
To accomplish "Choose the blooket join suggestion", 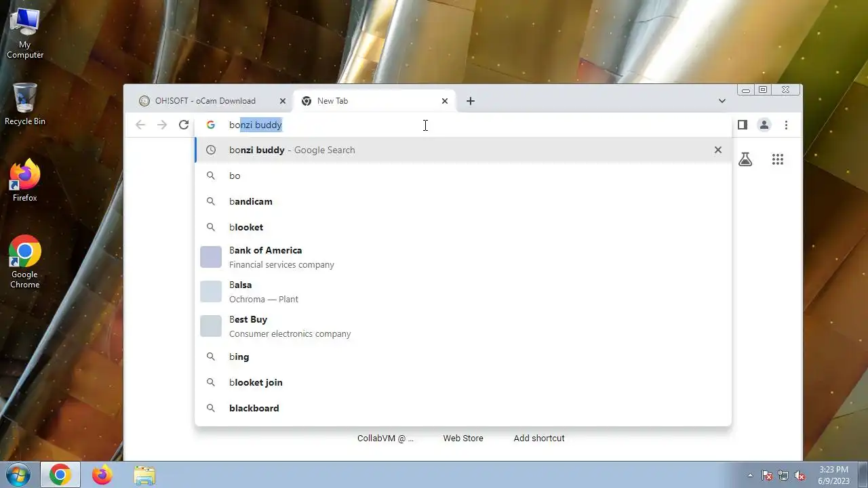I will (x=463, y=382).
